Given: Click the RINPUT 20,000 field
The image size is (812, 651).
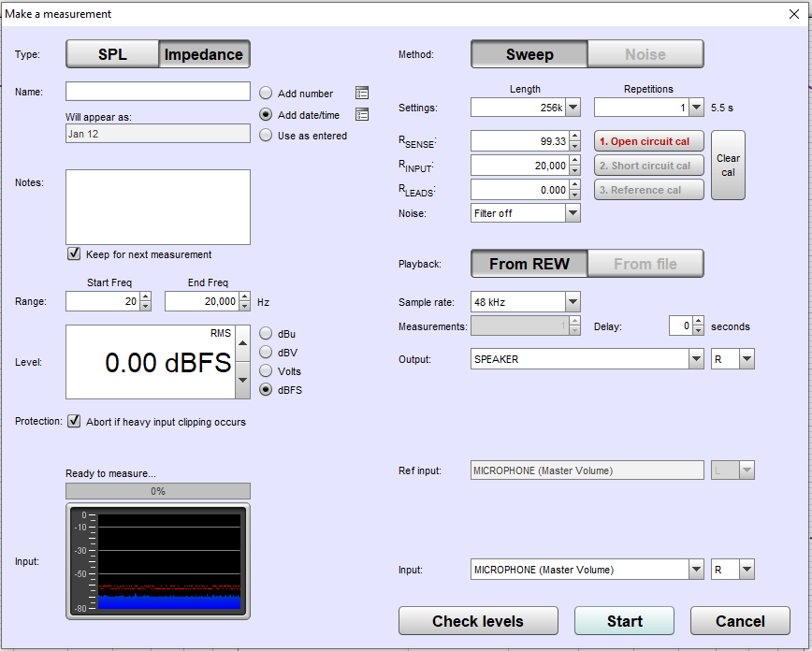Looking at the screenshot, I should point(520,166).
